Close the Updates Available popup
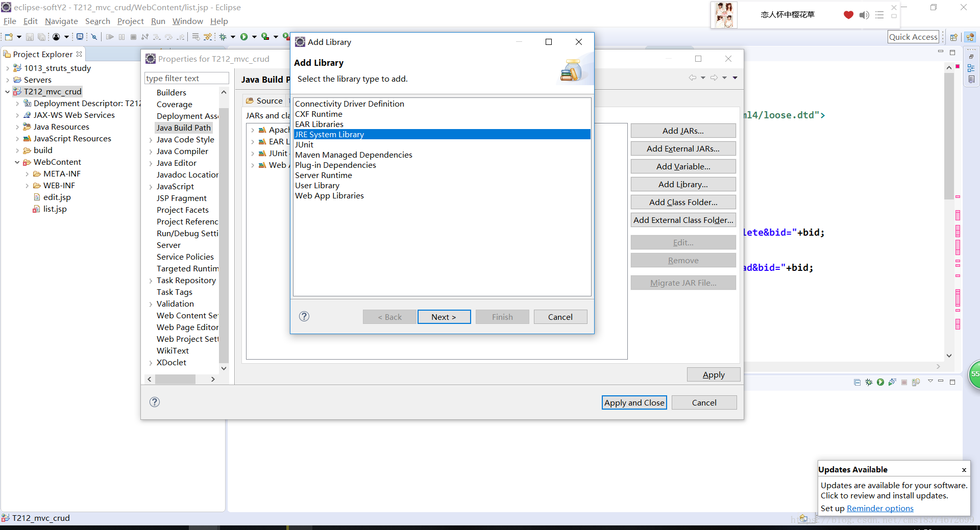The height and width of the screenshot is (530, 980). pos(964,470)
